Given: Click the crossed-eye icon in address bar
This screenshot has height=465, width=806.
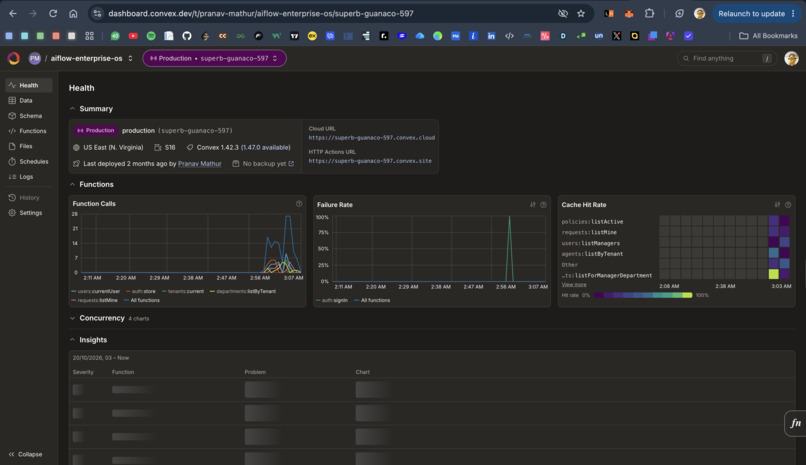Looking at the screenshot, I should (x=563, y=14).
